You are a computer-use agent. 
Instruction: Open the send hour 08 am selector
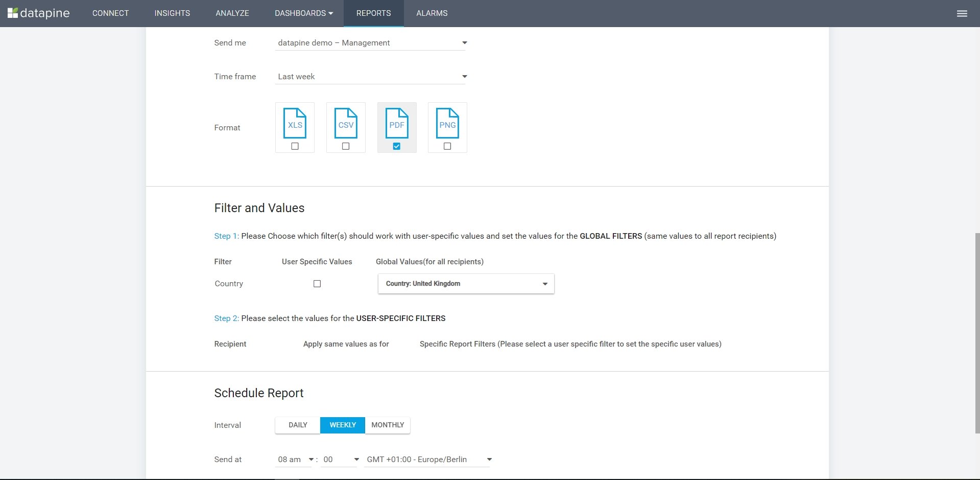tap(295, 460)
